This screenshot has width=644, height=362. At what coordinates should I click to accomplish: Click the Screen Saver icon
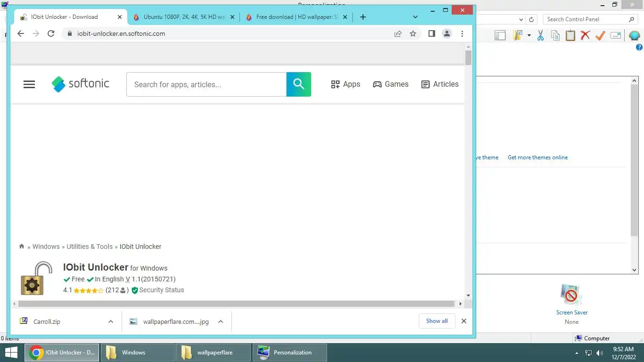click(x=571, y=296)
